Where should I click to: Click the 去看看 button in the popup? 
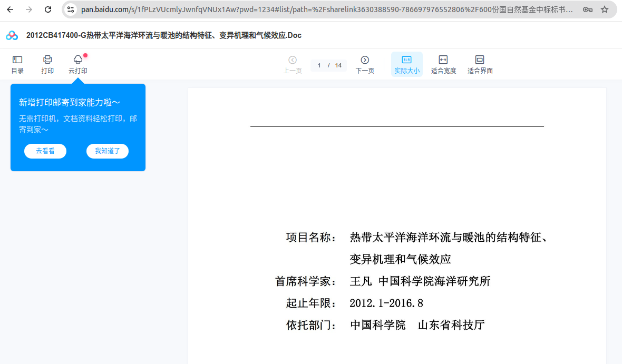[x=45, y=151]
